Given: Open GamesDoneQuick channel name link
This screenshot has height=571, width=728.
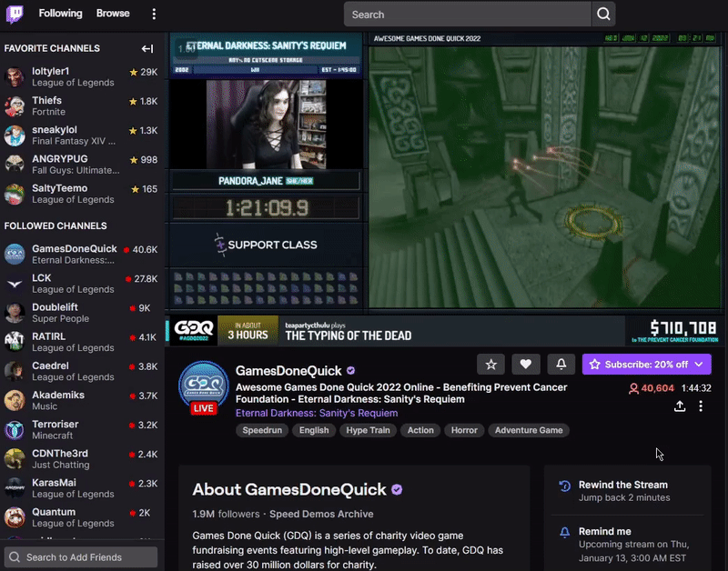Looking at the screenshot, I should [x=288, y=371].
